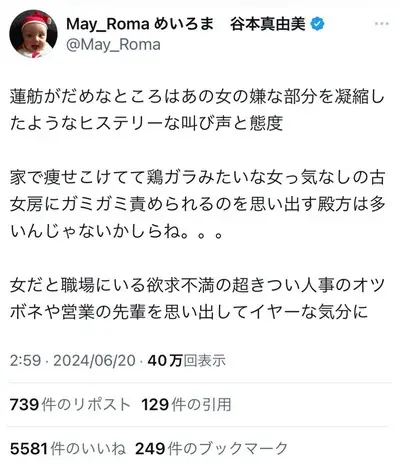Click the line いんじゃないかしらね。。。
Viewport: 400px width, 468px height.
point(116,231)
